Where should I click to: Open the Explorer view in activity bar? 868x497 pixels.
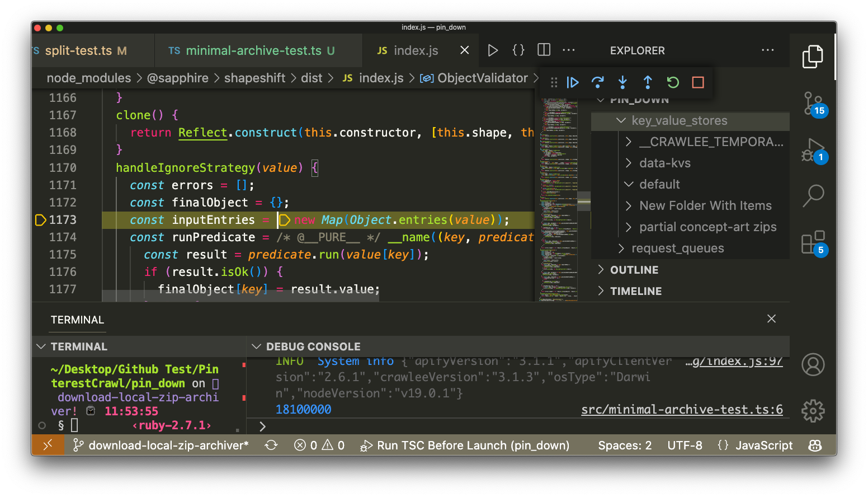(813, 57)
